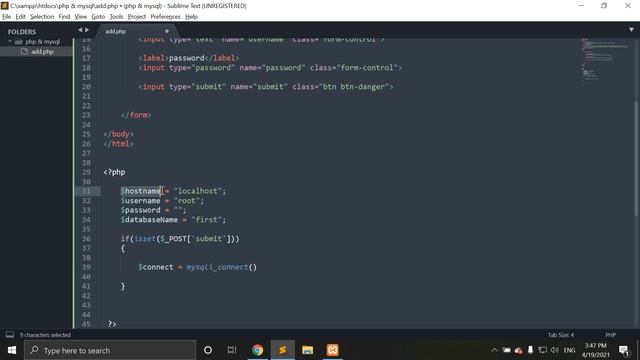640x360 pixels.
Task: Collapse the php & mysql folder
Action: click(x=10, y=41)
